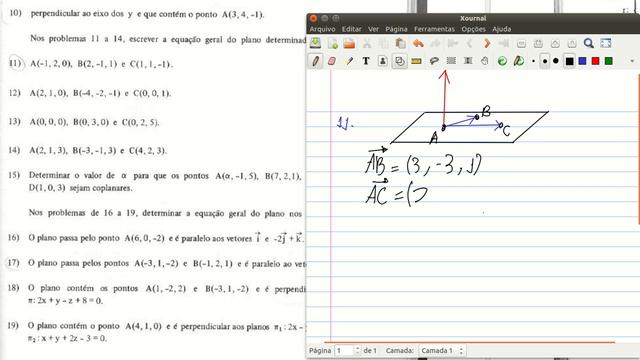Go to first page icon
Screen dimensions: 640x360
[x=453, y=43]
